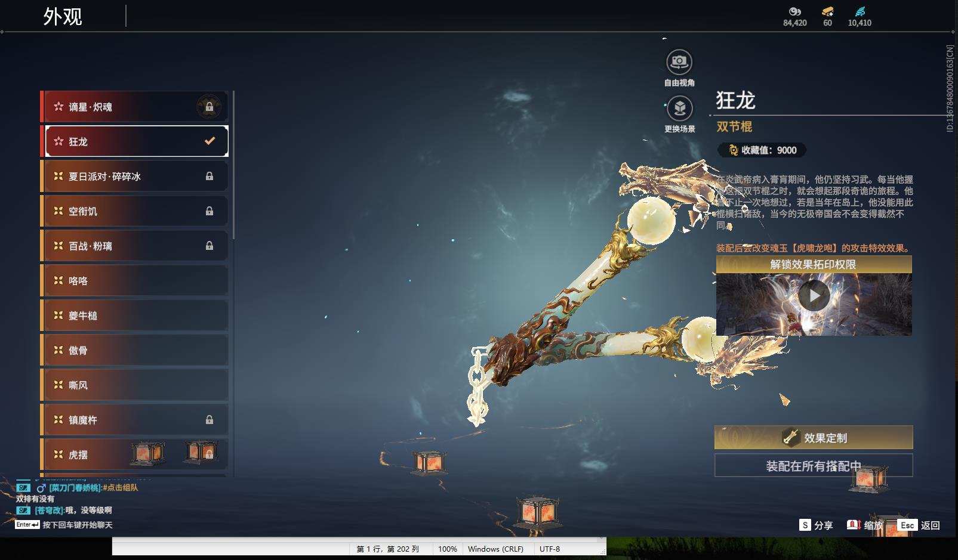Click Windows (CRLF) in Notepad status bar
This screenshot has height=560, width=958.
pos(495,549)
